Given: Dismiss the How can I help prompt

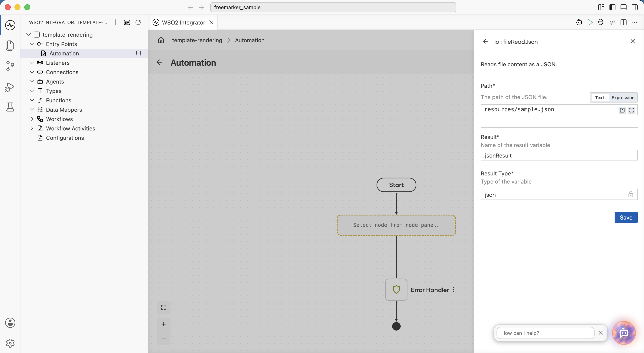Looking at the screenshot, I should (601, 333).
